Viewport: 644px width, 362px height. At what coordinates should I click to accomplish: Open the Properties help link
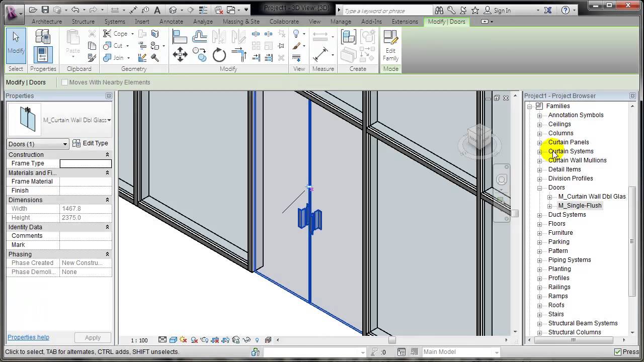click(28, 337)
